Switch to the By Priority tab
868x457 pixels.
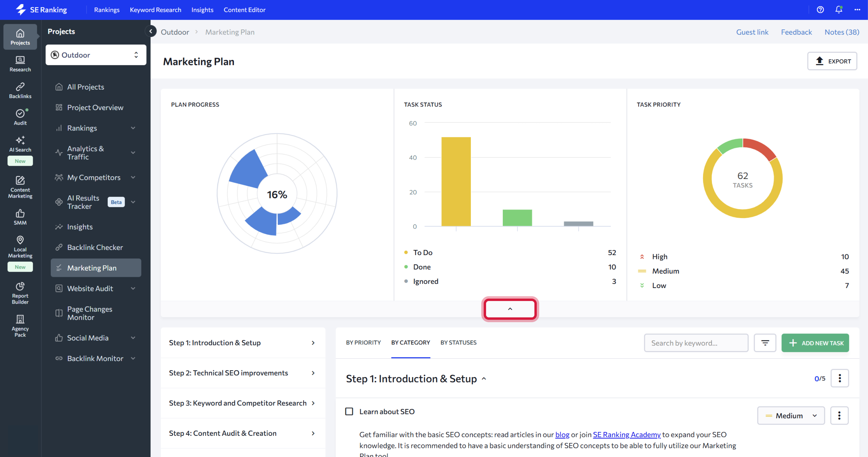coord(363,342)
